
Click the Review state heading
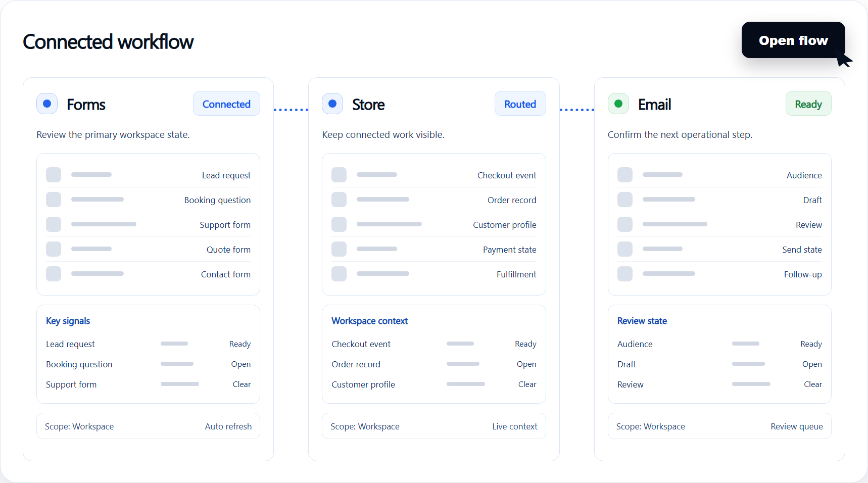pyautogui.click(x=642, y=321)
